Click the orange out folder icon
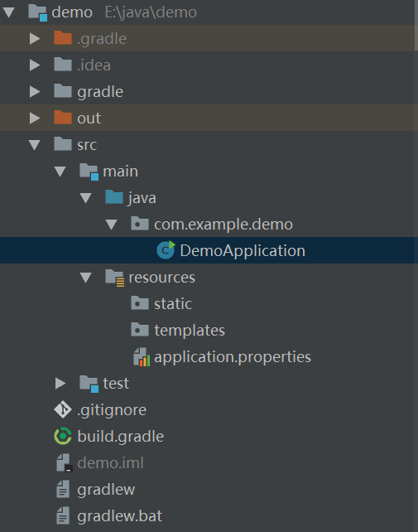 point(63,118)
